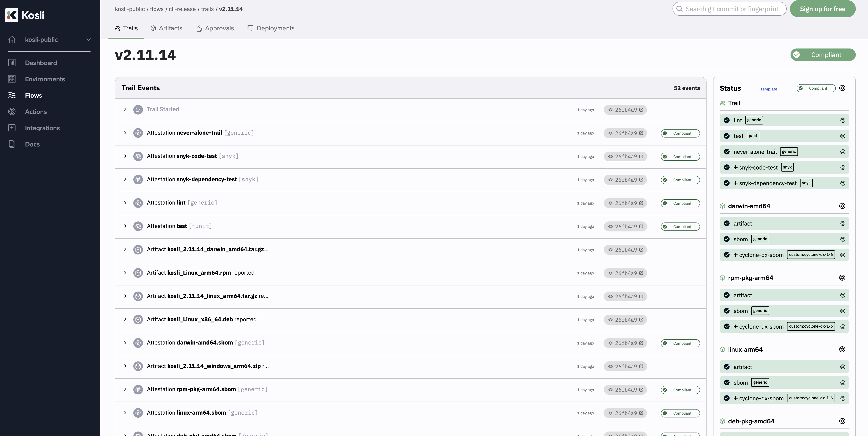Viewport: 868px width, 436px height.
Task: Click the target icon in snyk-dependency-test status row
Action: (x=842, y=183)
